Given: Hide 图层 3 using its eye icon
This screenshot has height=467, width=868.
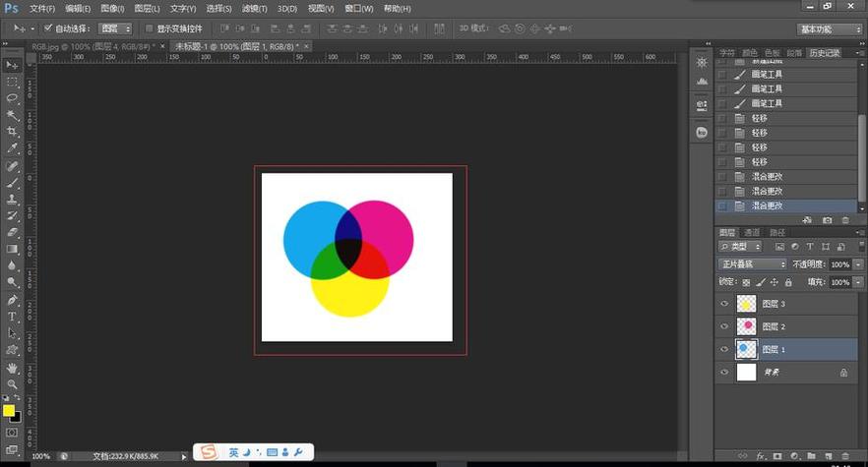Looking at the screenshot, I should [x=725, y=304].
